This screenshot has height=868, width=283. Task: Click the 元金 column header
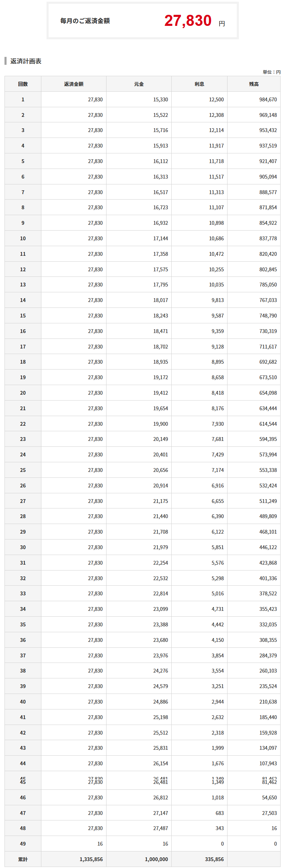(x=139, y=84)
